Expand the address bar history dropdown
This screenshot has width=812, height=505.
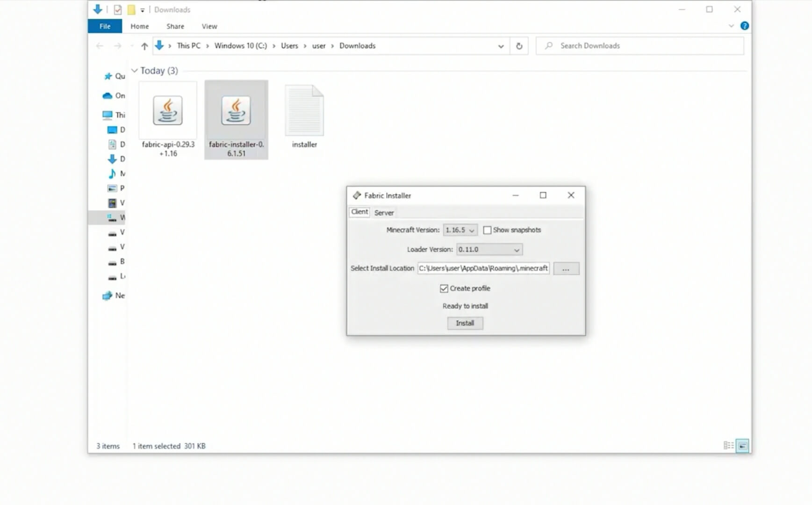pos(501,46)
